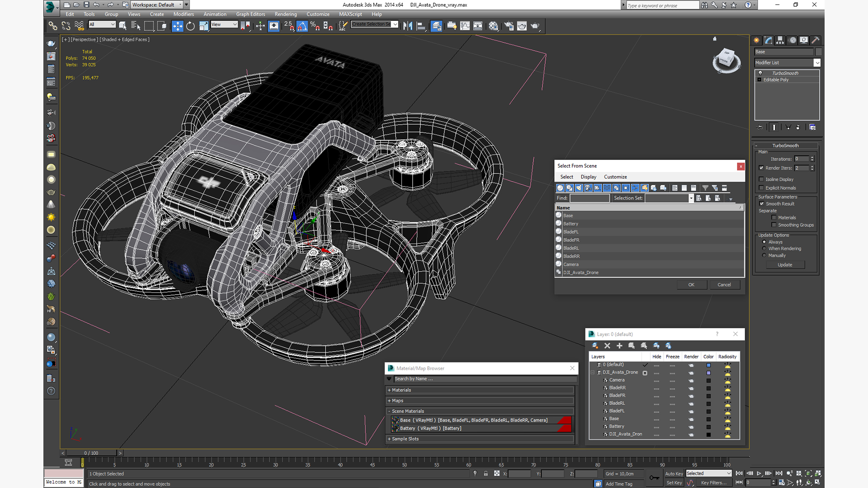Toggle Display Lights filter in Select From Scene
The width and height of the screenshot is (868, 488).
coord(579,188)
